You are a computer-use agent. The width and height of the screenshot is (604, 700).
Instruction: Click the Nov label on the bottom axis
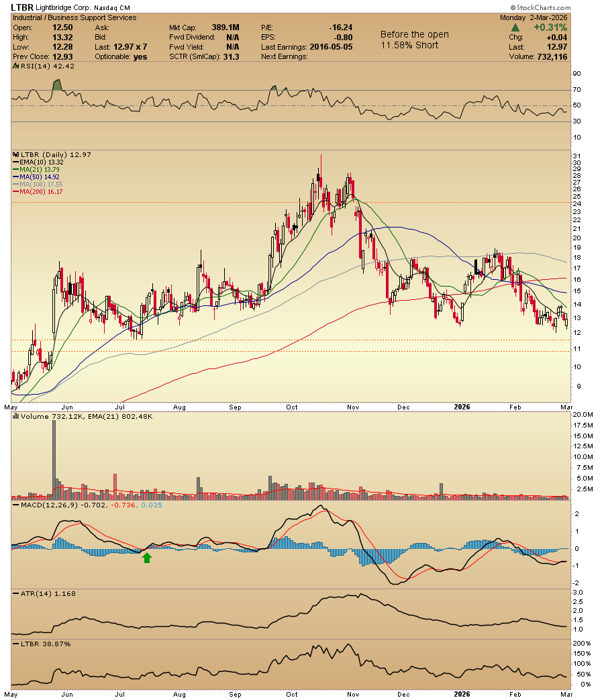[353, 694]
